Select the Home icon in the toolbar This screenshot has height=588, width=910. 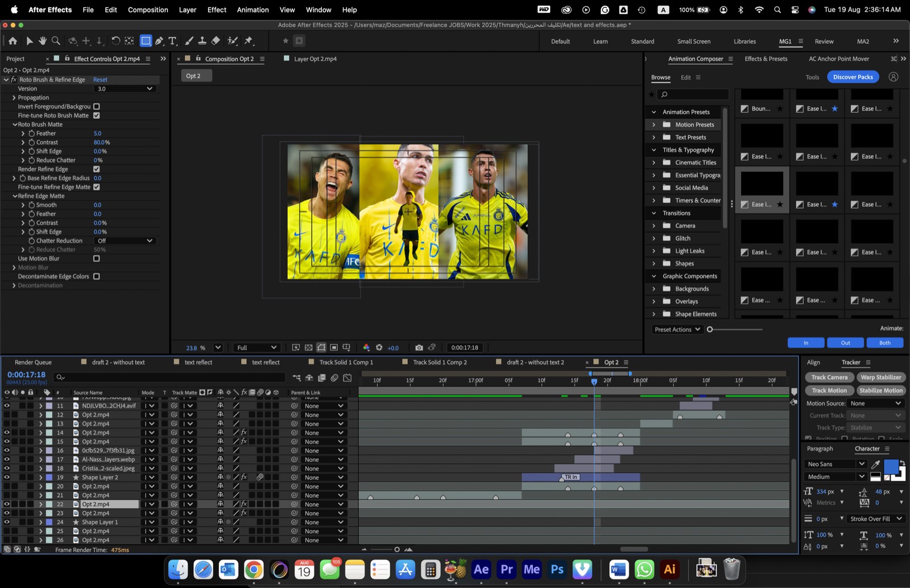tap(13, 41)
